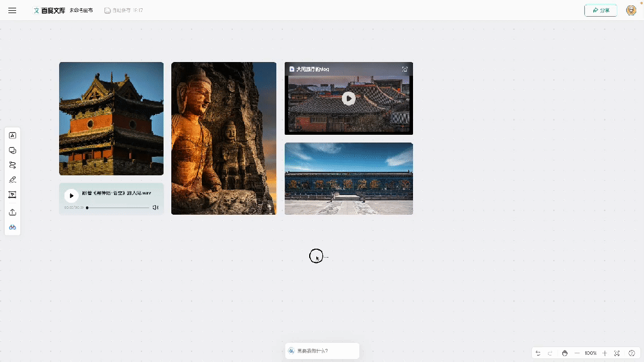Click the redo arrow icon
This screenshot has width=644, height=362.
tap(550, 353)
